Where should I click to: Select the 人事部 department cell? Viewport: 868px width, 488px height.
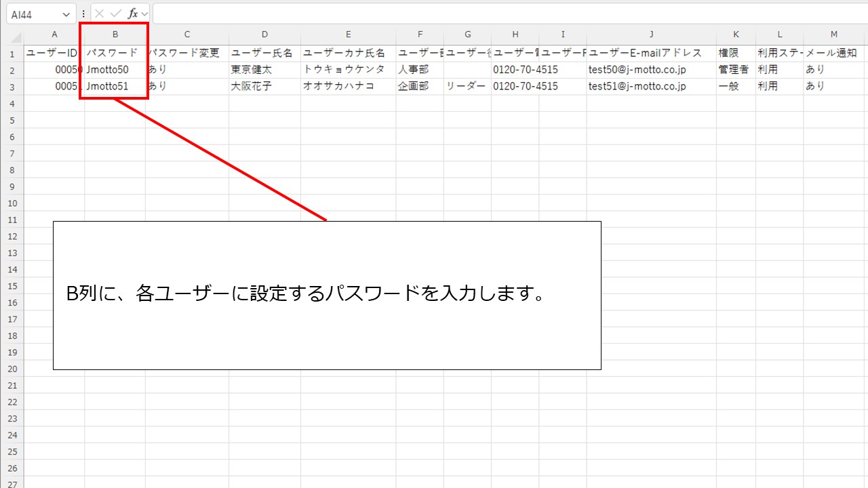tap(420, 70)
